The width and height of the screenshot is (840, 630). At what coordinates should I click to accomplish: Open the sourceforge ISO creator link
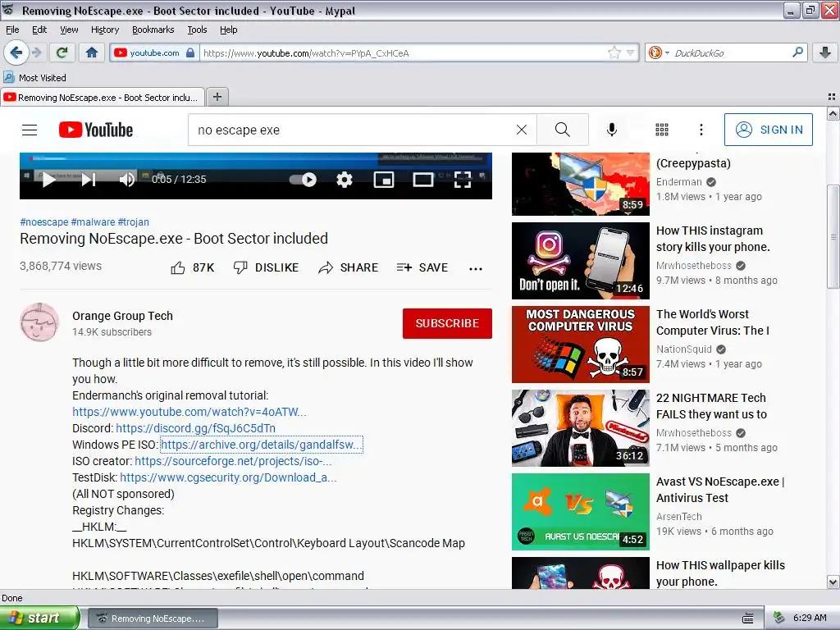[233, 461]
